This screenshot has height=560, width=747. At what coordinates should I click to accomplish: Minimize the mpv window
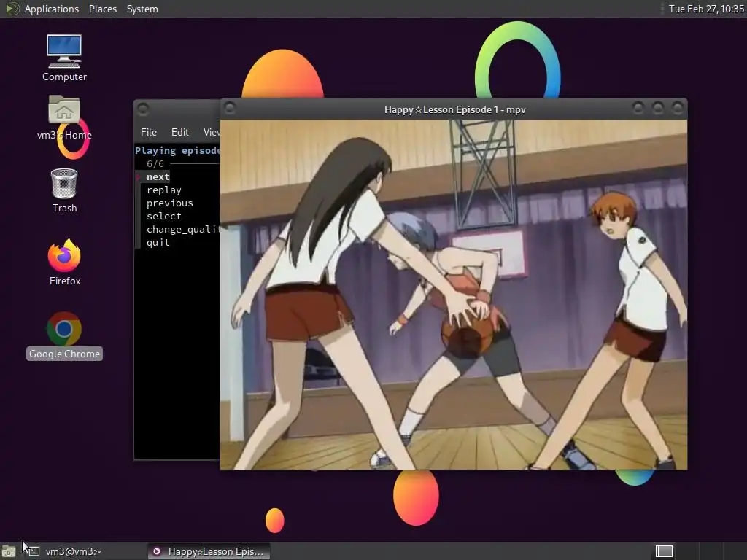point(638,109)
